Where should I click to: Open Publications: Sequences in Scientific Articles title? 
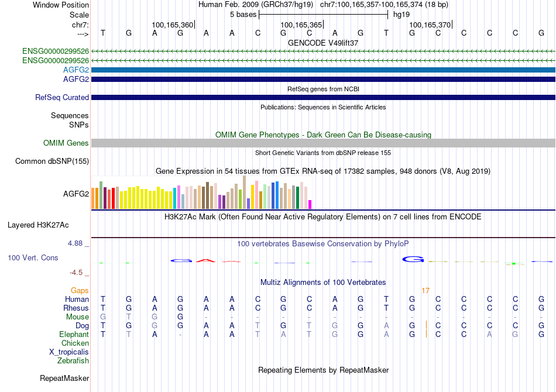[323, 107]
